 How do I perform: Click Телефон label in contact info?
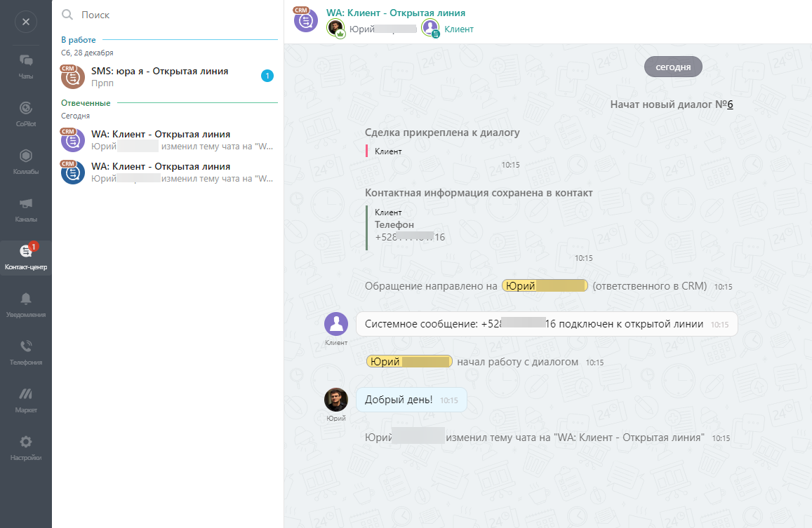(394, 224)
